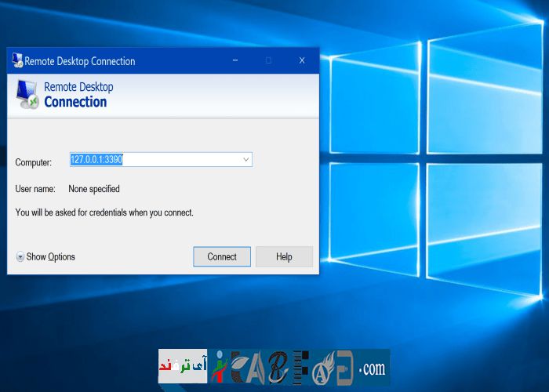549x392 pixels.
Task: Click the Connect button
Action: [x=222, y=256]
